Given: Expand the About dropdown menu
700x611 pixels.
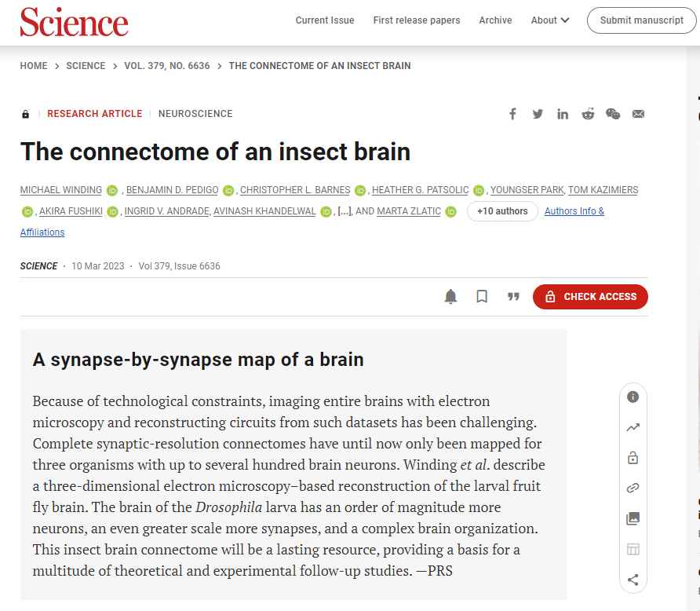Looking at the screenshot, I should [x=550, y=20].
